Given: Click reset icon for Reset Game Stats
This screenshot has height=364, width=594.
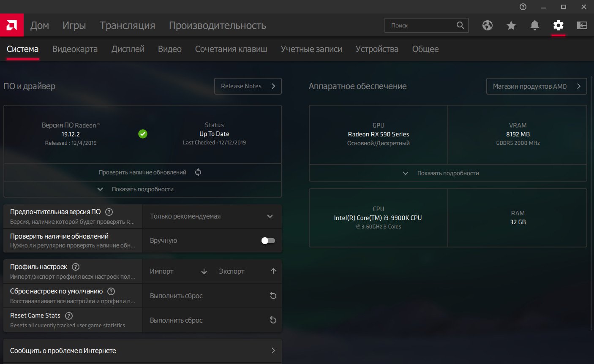Looking at the screenshot, I should [x=273, y=320].
